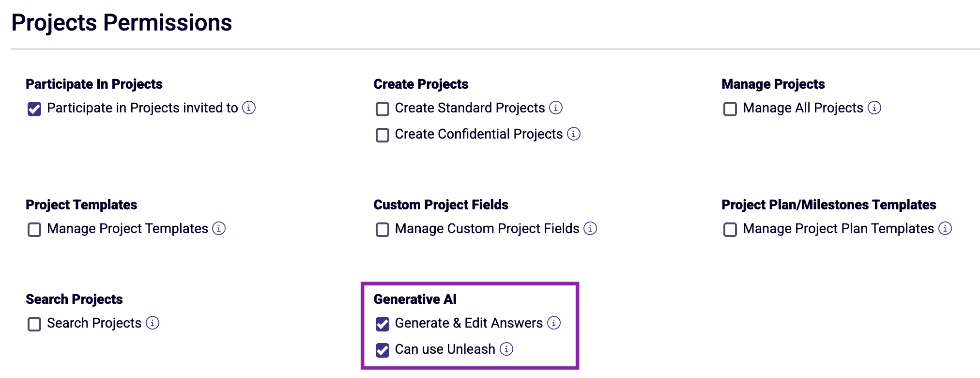Uncheck Participate in Projects invited to
The height and width of the screenshot is (378, 980).
(x=33, y=108)
